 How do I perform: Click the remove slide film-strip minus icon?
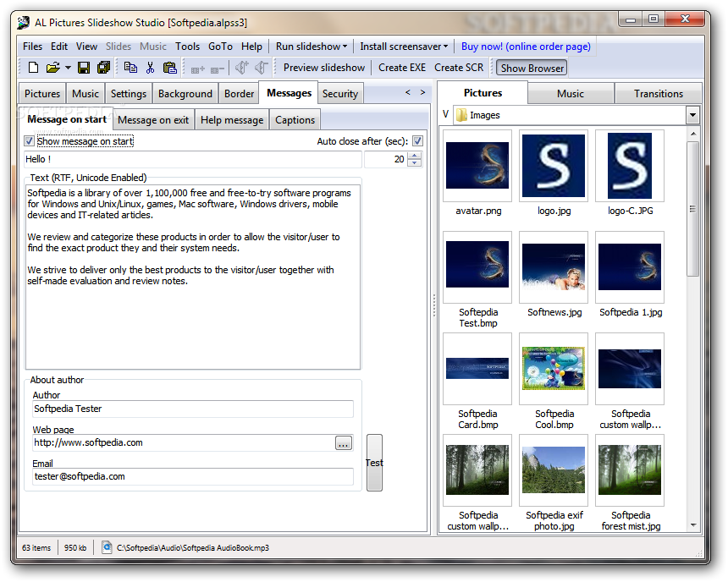click(218, 69)
